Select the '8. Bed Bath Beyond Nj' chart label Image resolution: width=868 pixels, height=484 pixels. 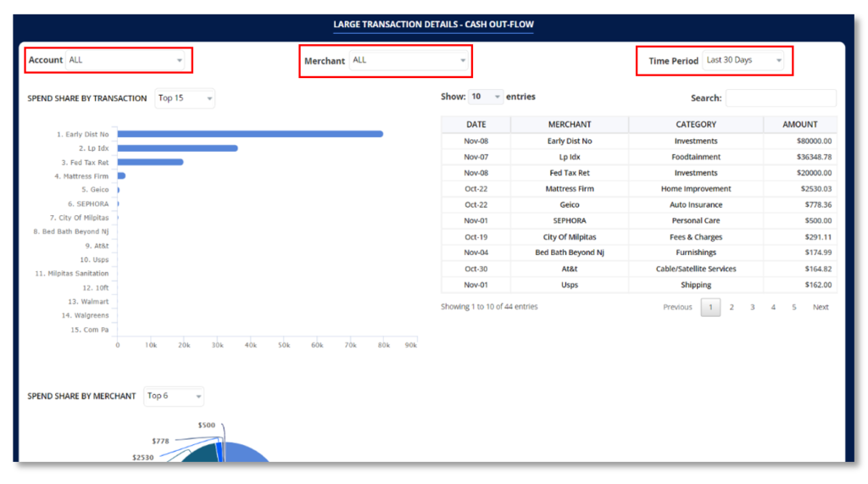click(71, 231)
